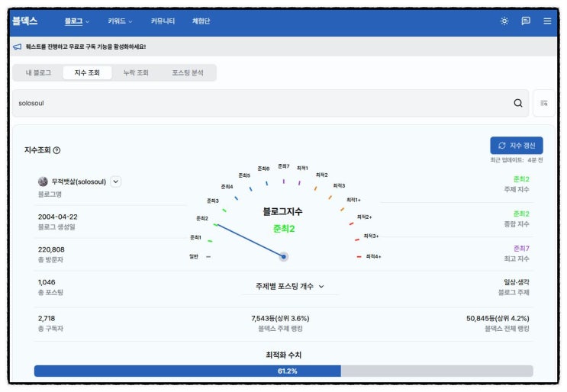Click the 1,046 total postings value
This screenshot has width=567, height=392.
pos(47,282)
